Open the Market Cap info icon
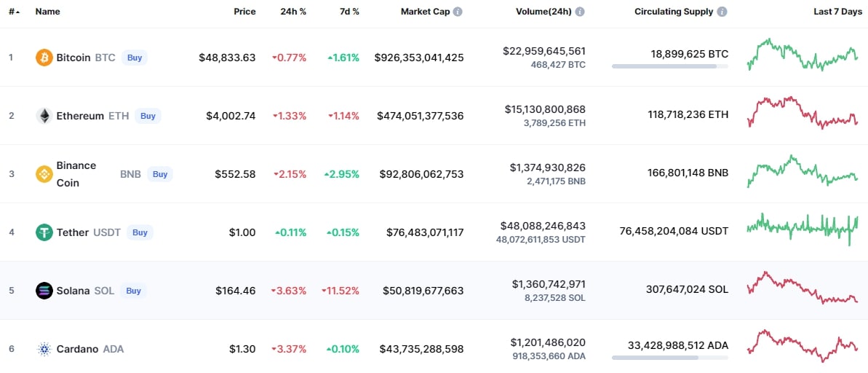Image resolution: width=868 pixels, height=373 pixels. point(458,12)
